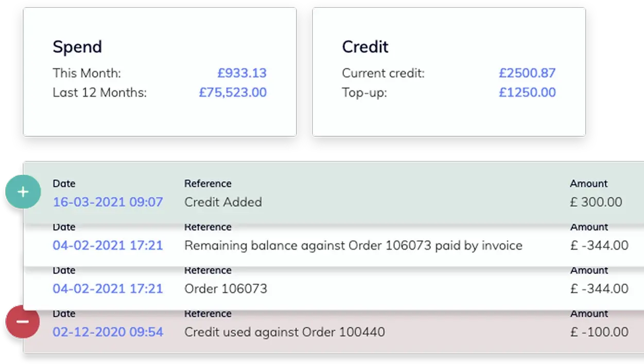Viewport: 644px width, 364px height.
Task: Click the £ -100.00 amount
Action: pyautogui.click(x=599, y=332)
